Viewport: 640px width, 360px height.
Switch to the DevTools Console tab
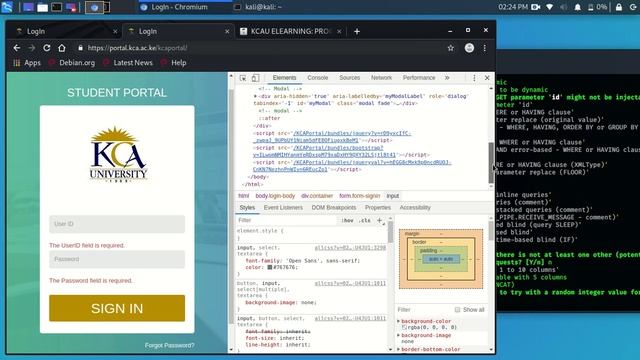click(x=318, y=78)
